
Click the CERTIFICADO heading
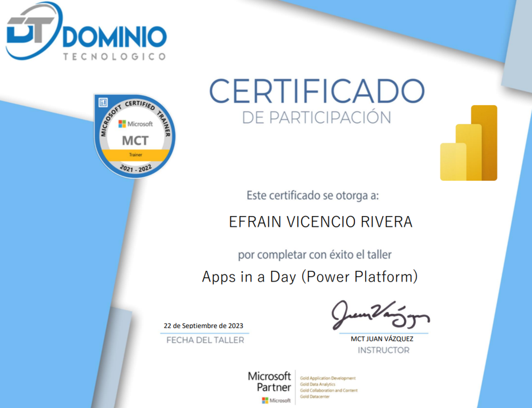pyautogui.click(x=317, y=91)
